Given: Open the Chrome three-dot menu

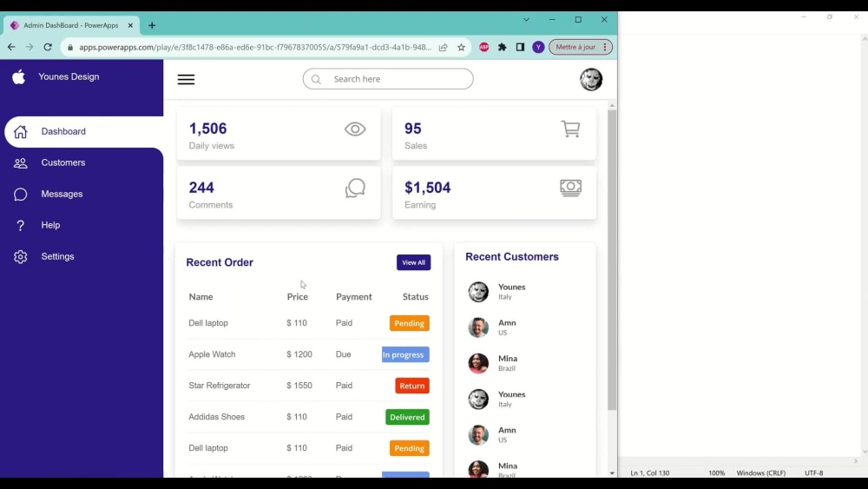Looking at the screenshot, I should pos(605,47).
